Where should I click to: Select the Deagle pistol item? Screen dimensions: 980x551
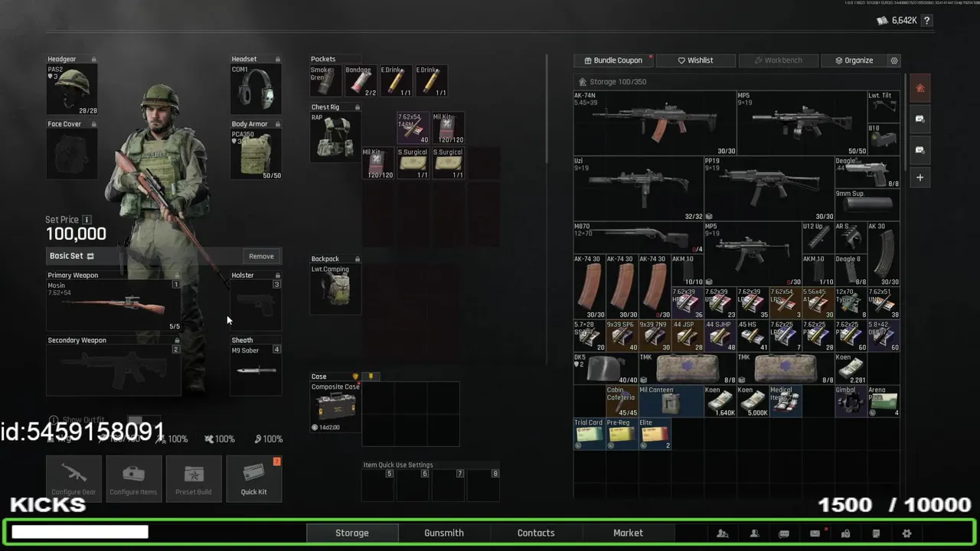867,172
